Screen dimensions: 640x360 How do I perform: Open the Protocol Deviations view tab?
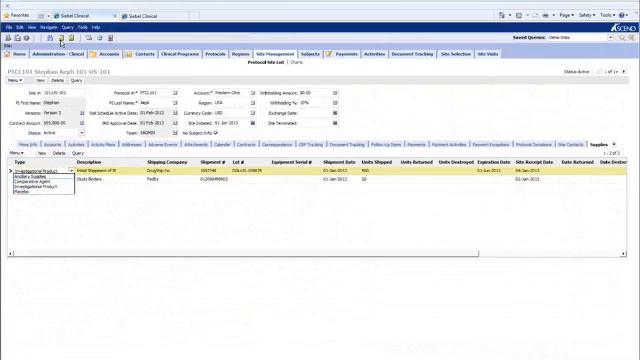(x=533, y=144)
